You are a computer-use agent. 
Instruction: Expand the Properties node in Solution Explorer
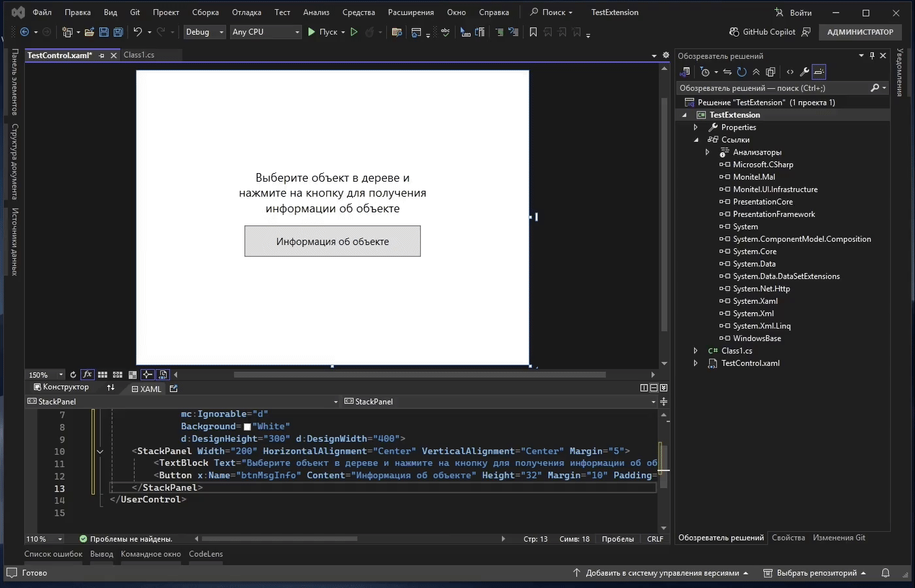[695, 127]
